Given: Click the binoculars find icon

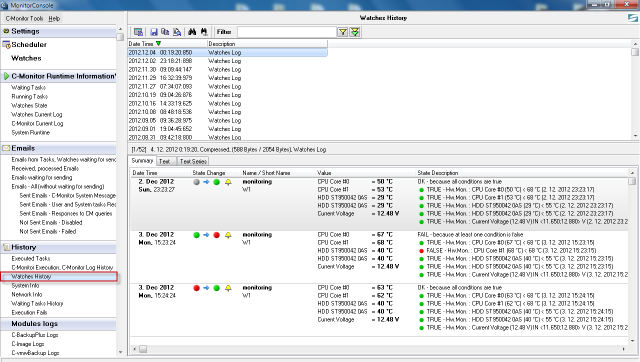Looking at the screenshot, I should pyautogui.click(x=192, y=32).
